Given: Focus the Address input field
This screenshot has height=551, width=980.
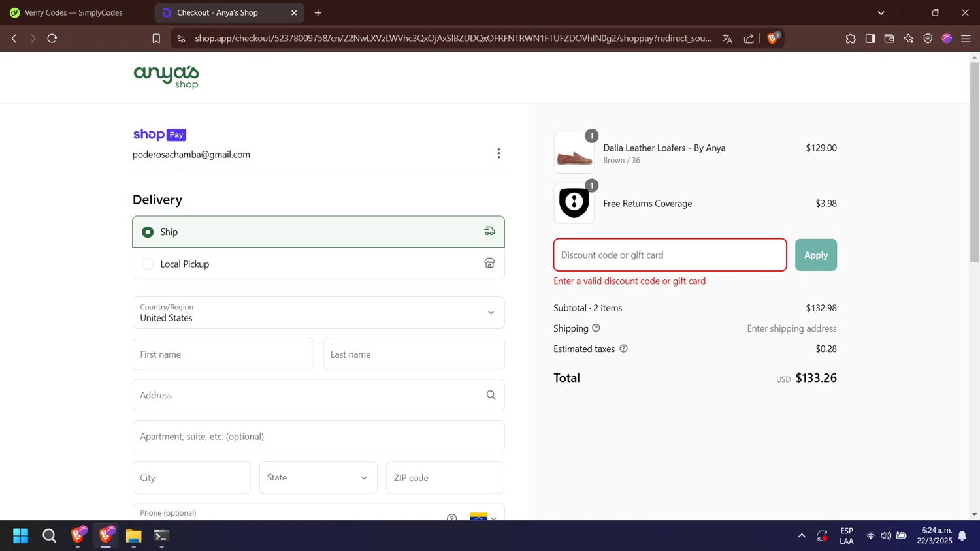Looking at the screenshot, I should (x=318, y=395).
